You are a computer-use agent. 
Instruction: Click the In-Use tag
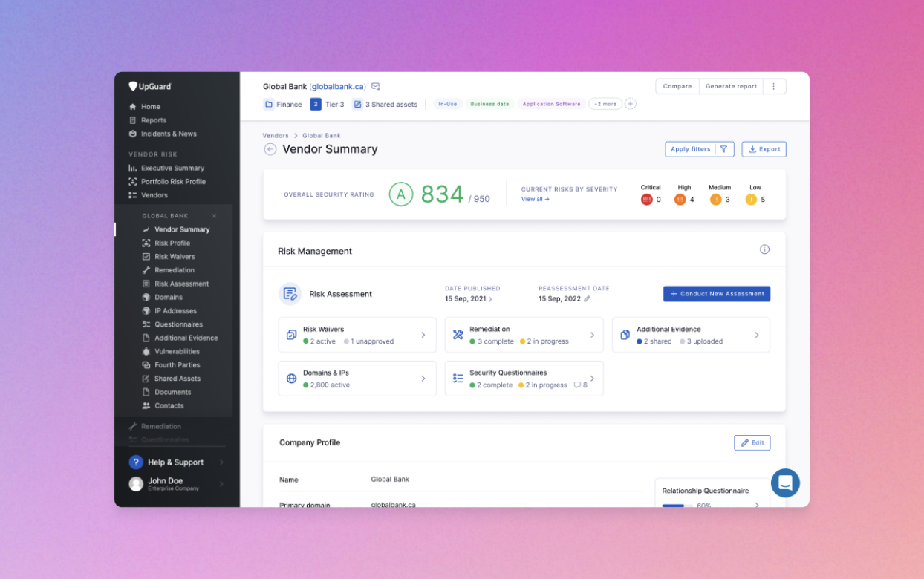pos(447,104)
